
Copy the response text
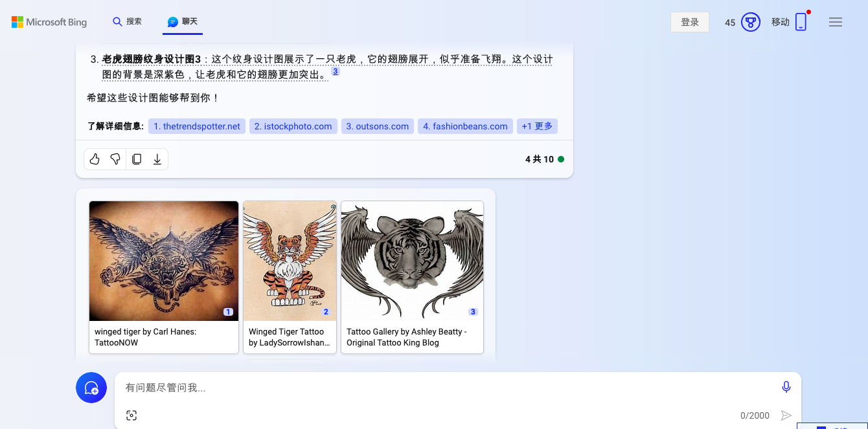(137, 159)
